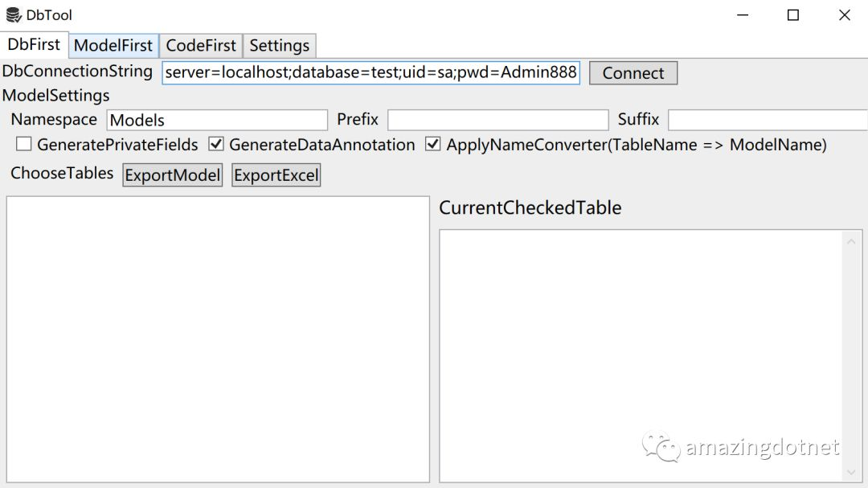Focus the DbConnectionString input field
Image resolution: width=868 pixels, height=488 pixels.
(371, 72)
